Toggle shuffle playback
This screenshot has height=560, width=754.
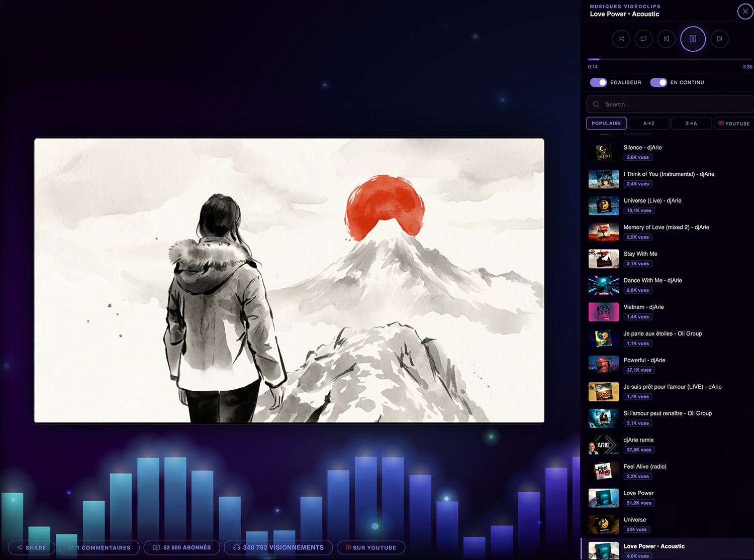point(621,39)
